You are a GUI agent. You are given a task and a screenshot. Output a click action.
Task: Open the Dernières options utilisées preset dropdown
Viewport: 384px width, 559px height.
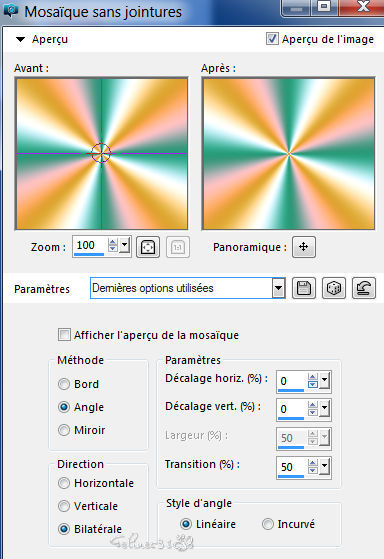(278, 288)
